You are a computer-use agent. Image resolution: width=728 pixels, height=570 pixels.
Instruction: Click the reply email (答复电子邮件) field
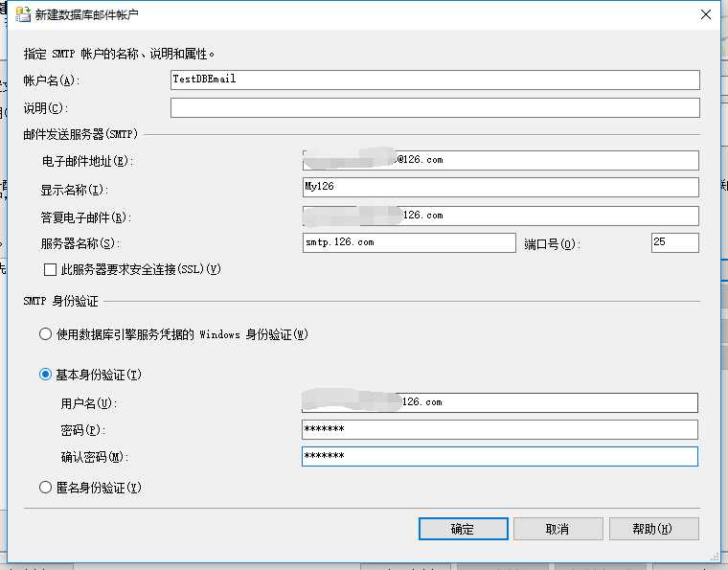(500, 216)
